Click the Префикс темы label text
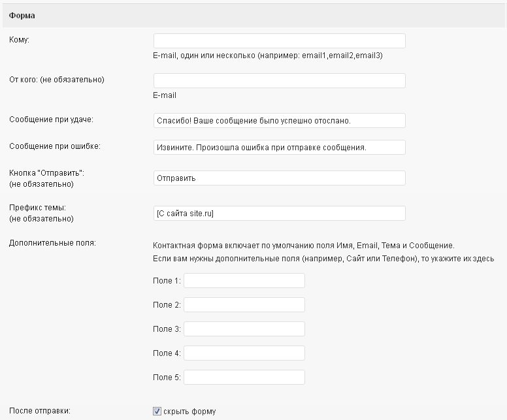507x420 pixels. (x=37, y=208)
